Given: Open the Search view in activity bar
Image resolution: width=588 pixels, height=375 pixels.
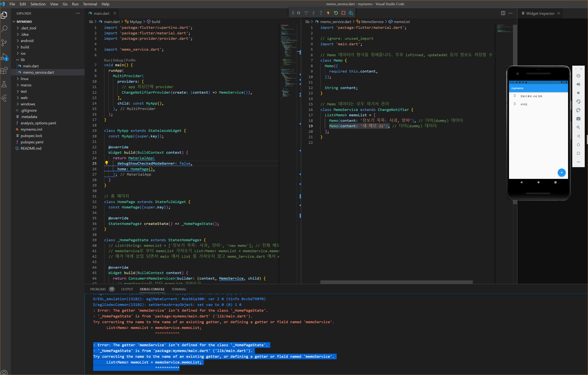Looking at the screenshot, I should pyautogui.click(x=4, y=29).
